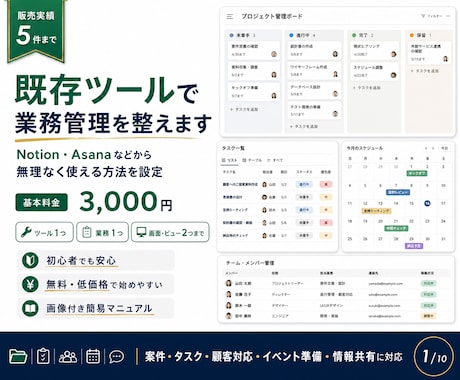Click the purple event tag in calendar's last week
This screenshot has height=380, width=460.
tap(414, 246)
